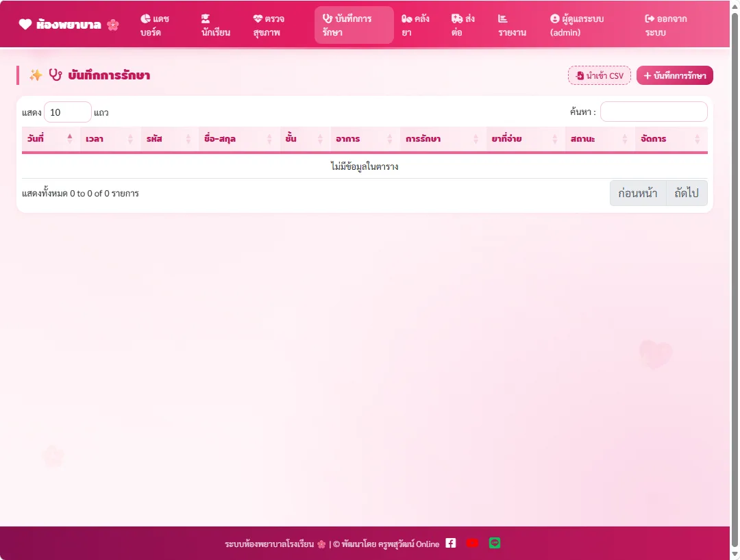Click the admin user profile icon
This screenshot has height=560, width=740.
click(554, 19)
